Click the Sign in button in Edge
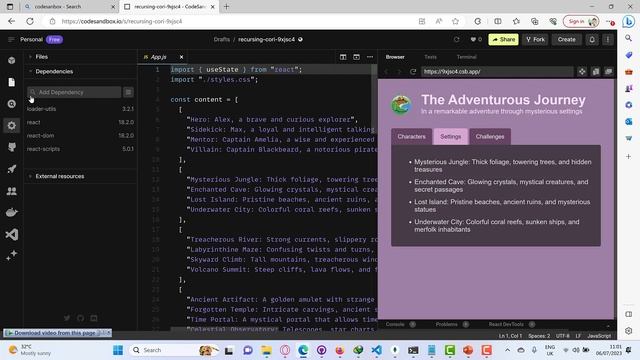Screen dimensions: 640x360 click(x=581, y=21)
